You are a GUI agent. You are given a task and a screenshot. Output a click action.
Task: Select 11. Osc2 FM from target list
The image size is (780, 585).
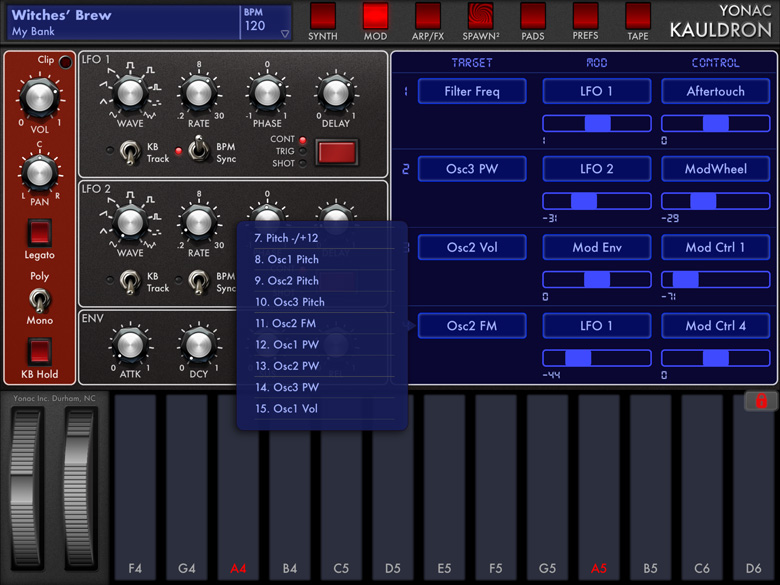[323, 323]
